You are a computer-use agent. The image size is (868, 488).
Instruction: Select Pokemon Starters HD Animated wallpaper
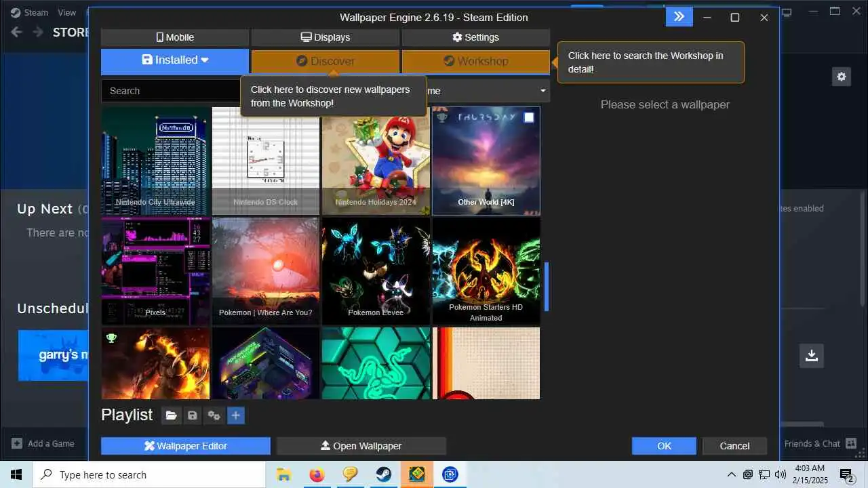486,271
